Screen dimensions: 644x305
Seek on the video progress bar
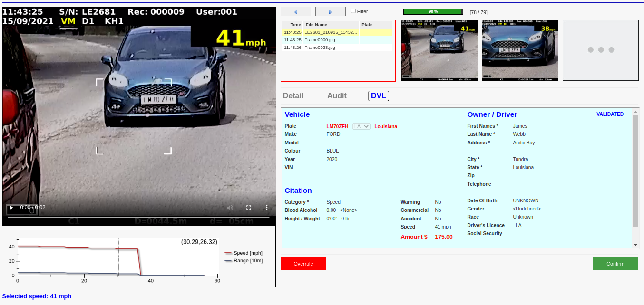(x=138, y=217)
